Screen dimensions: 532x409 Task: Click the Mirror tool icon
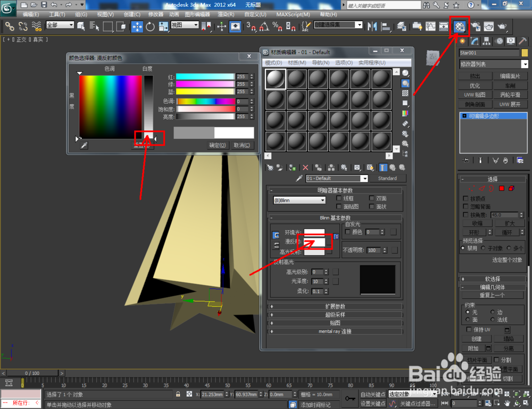point(372,27)
